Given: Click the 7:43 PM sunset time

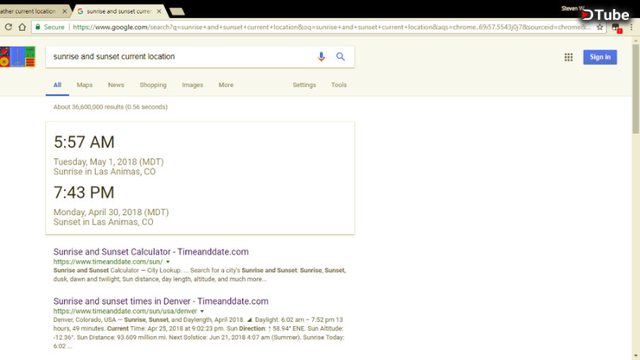Looking at the screenshot, I should [x=84, y=193].
